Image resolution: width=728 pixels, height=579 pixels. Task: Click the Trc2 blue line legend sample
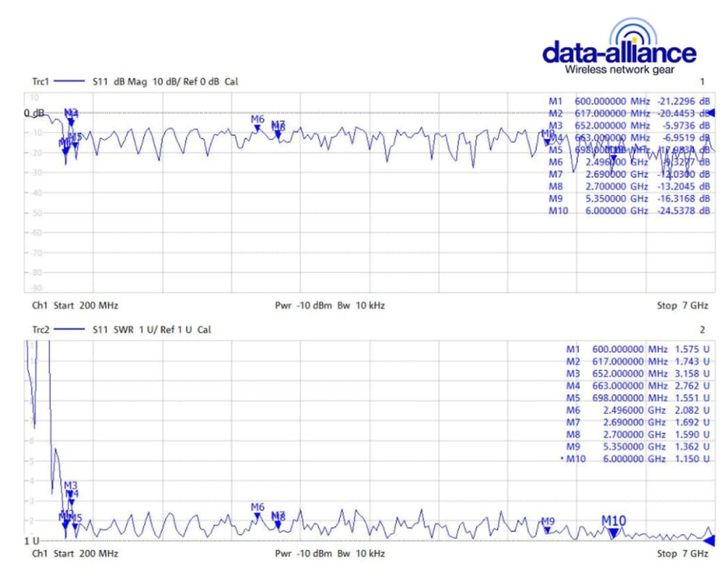click(x=69, y=329)
